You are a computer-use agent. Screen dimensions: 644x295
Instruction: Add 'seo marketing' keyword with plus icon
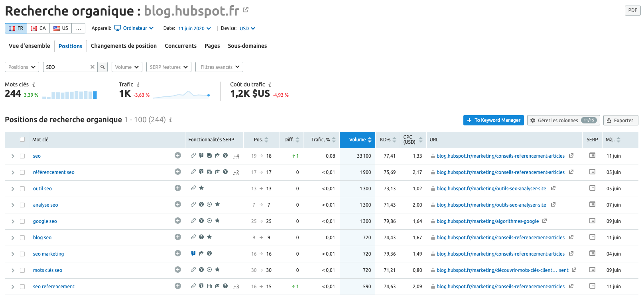[178, 253]
